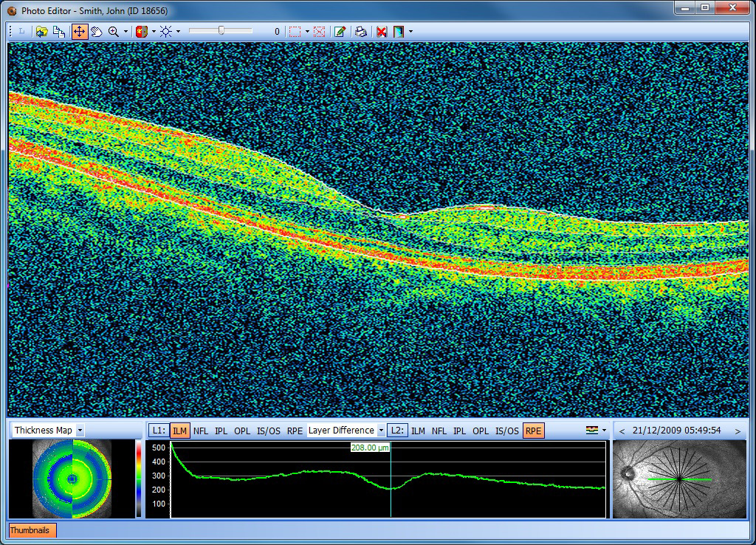
Task: Open the Thumbnails tab
Action: pos(32,530)
